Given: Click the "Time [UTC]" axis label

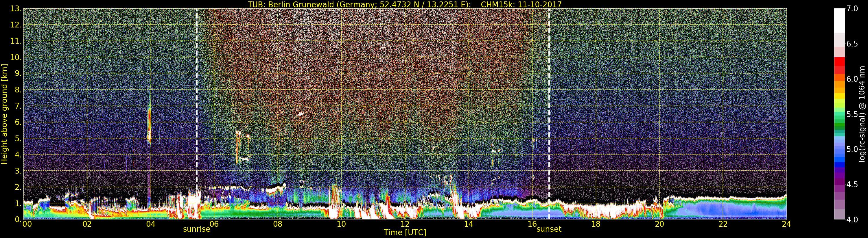Looking at the screenshot, I should 405,232.
